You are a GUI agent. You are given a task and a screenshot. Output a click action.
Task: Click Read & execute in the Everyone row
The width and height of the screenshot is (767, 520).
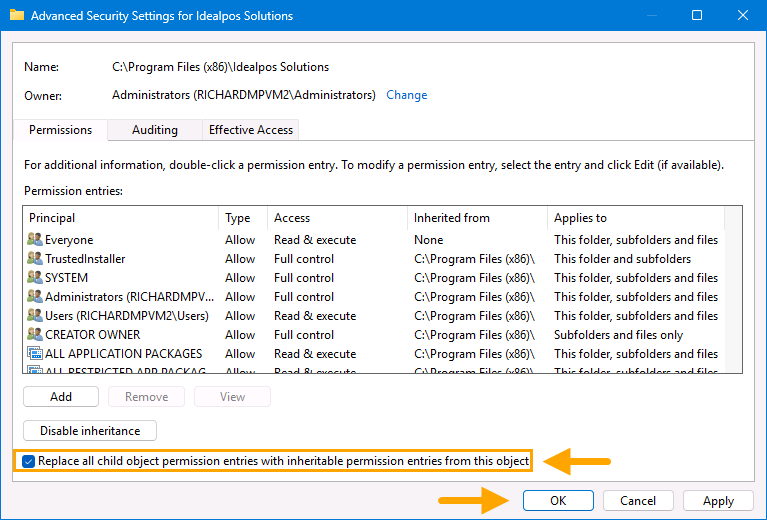[x=315, y=240]
